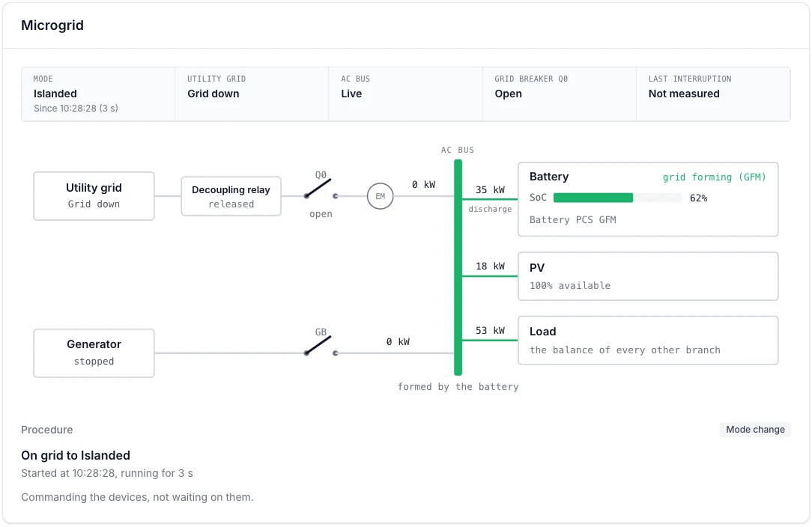
Task: Click the Mode change badge
Action: pyautogui.click(x=755, y=430)
